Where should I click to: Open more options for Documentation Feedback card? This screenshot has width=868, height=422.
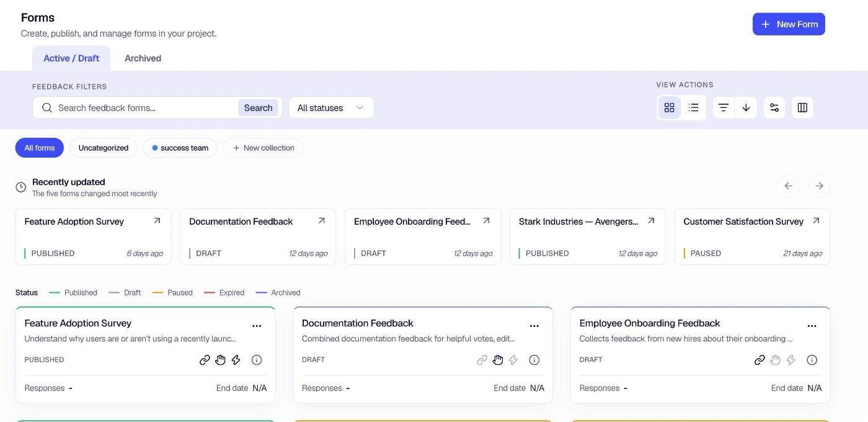[534, 326]
